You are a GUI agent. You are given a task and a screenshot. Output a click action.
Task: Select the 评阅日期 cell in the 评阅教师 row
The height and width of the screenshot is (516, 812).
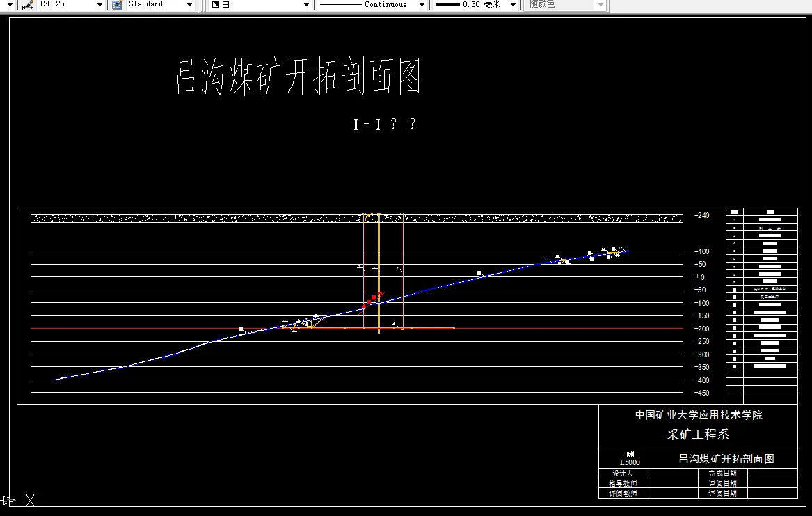click(722, 493)
